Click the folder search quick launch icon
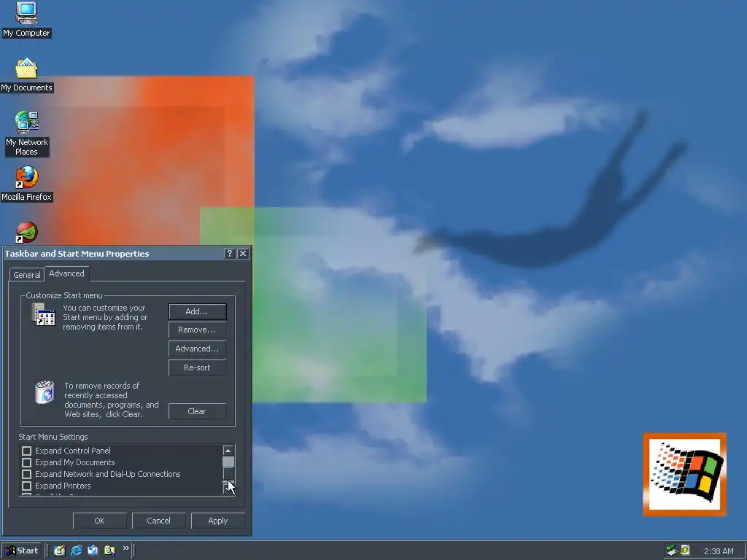This screenshot has height=560, width=747. click(109, 551)
